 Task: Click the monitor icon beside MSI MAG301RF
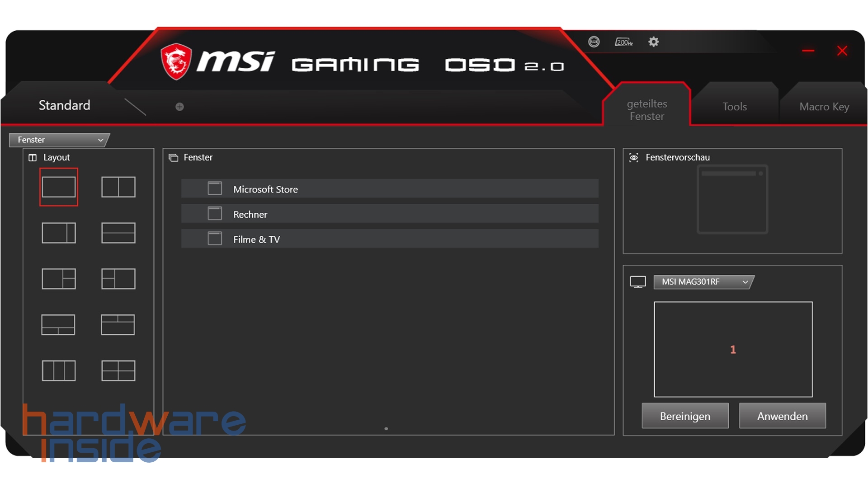tap(638, 282)
